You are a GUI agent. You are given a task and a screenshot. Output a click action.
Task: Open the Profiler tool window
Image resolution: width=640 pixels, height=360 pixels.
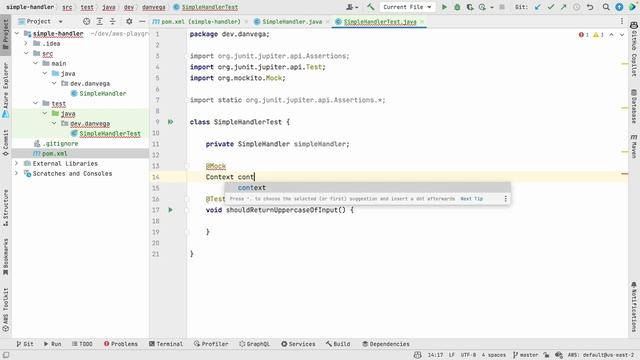pos(211,344)
